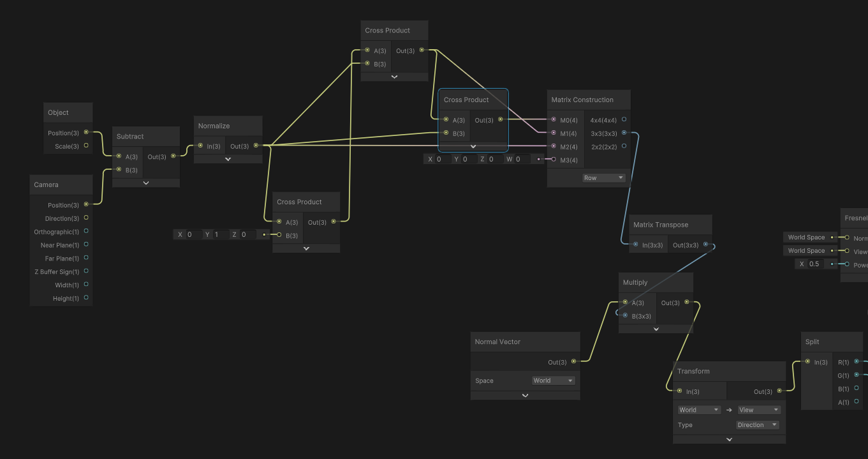Open the Normal Vector Space dropdown
Screen dimensions: 868x459
click(x=553, y=380)
